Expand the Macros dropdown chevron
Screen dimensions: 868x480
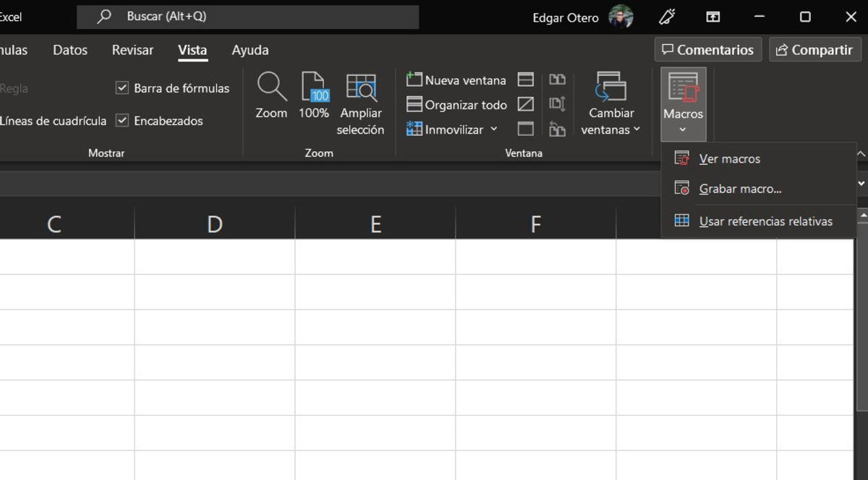tap(683, 128)
